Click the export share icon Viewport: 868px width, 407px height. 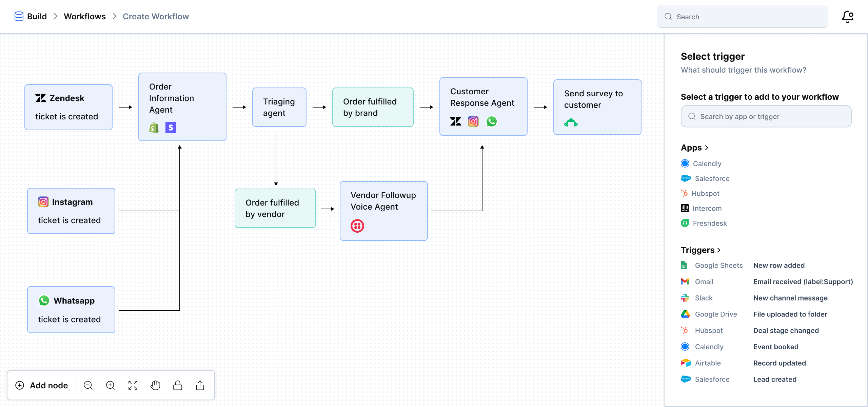click(200, 385)
